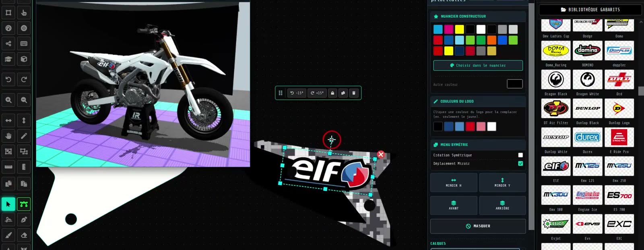Enable the Création Symétrique checkbox
Screen dimensions: 644x250
[520, 155]
